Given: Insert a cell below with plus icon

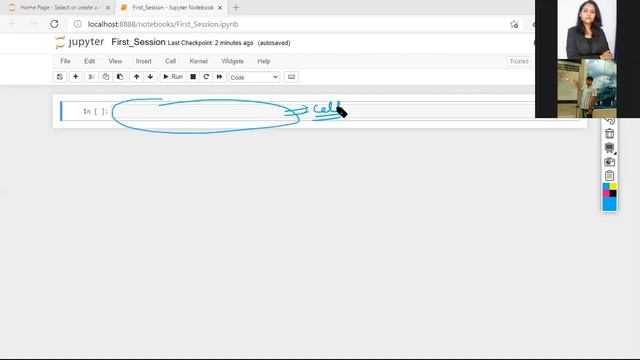Looking at the screenshot, I should [76, 77].
